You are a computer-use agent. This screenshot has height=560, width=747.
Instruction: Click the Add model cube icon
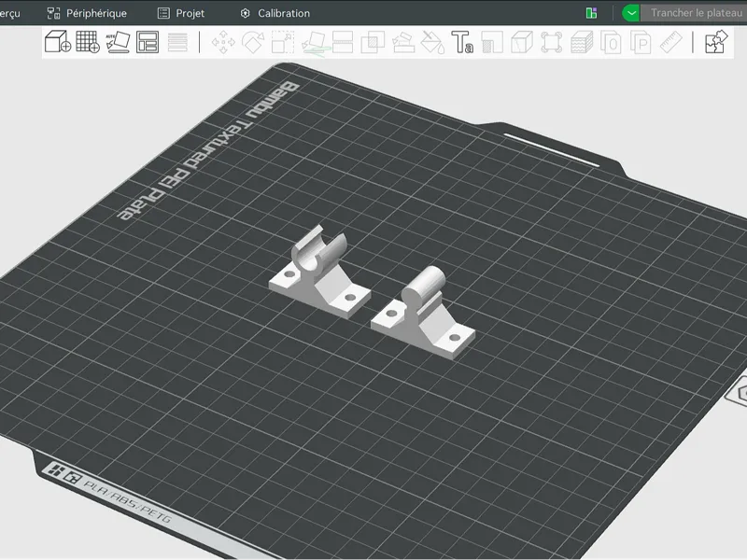(58, 42)
